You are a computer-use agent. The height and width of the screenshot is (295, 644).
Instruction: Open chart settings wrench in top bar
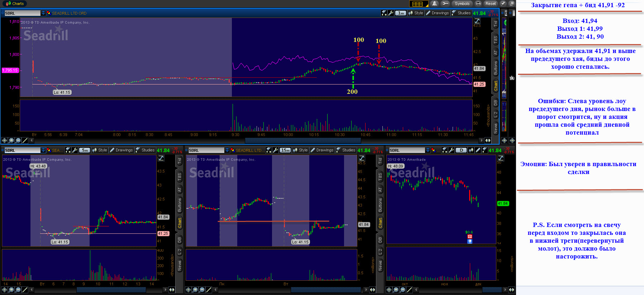445,4
